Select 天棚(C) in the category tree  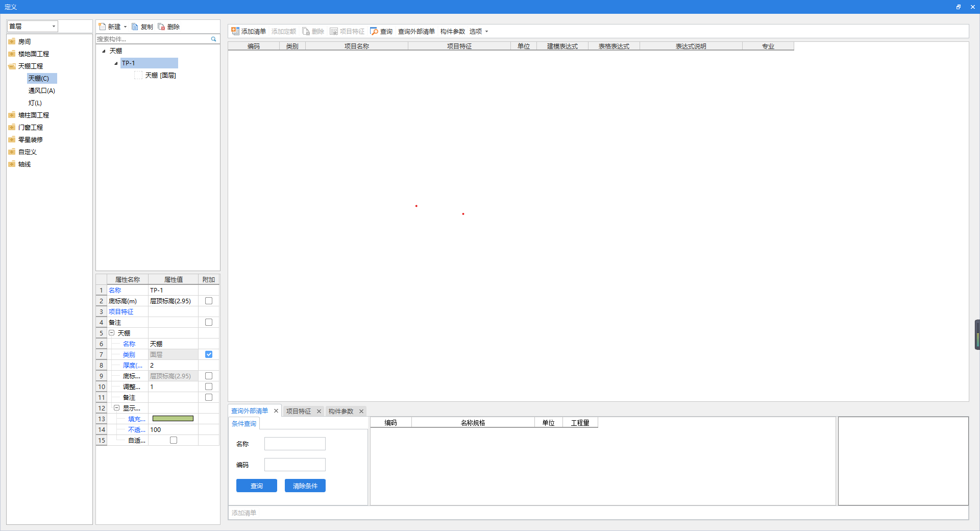42,78
